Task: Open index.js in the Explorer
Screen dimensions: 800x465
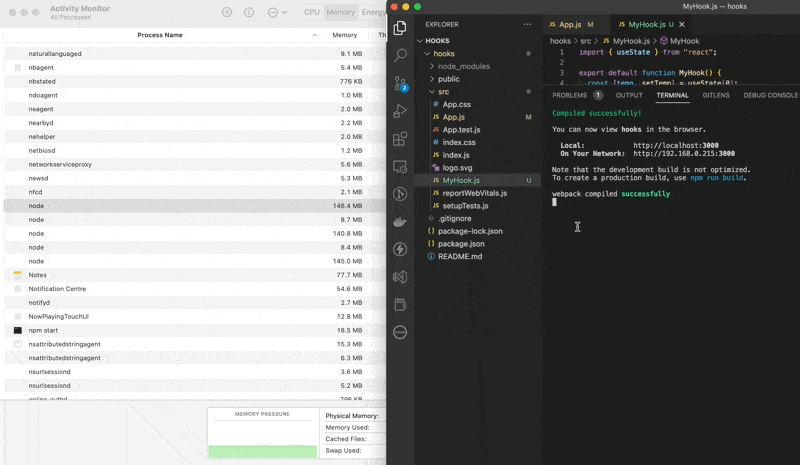Action: [455, 155]
